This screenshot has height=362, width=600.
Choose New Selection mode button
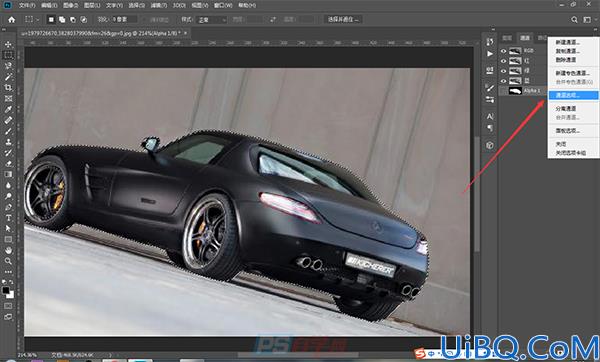coord(51,20)
